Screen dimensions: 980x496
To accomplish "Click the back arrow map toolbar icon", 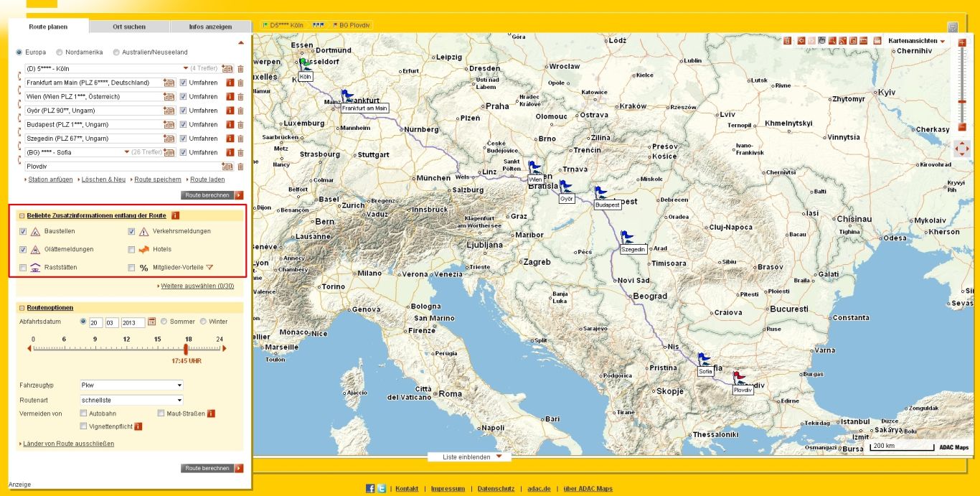I will [x=801, y=41].
